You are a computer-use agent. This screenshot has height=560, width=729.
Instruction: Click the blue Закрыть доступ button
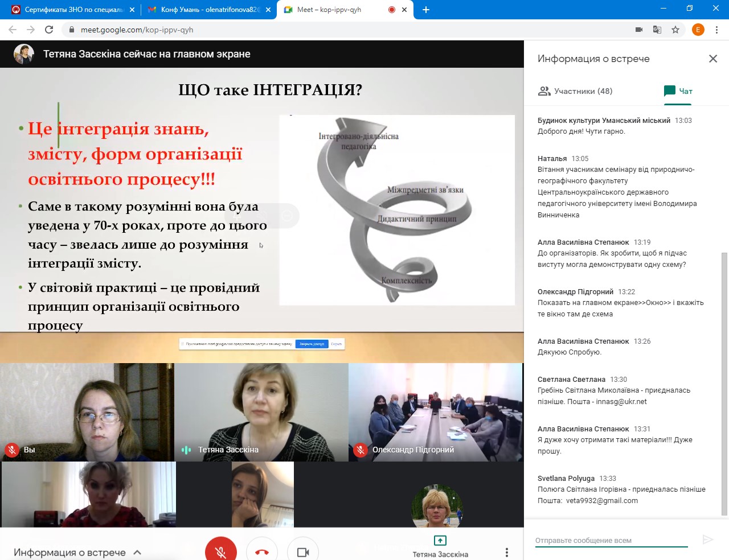(312, 344)
